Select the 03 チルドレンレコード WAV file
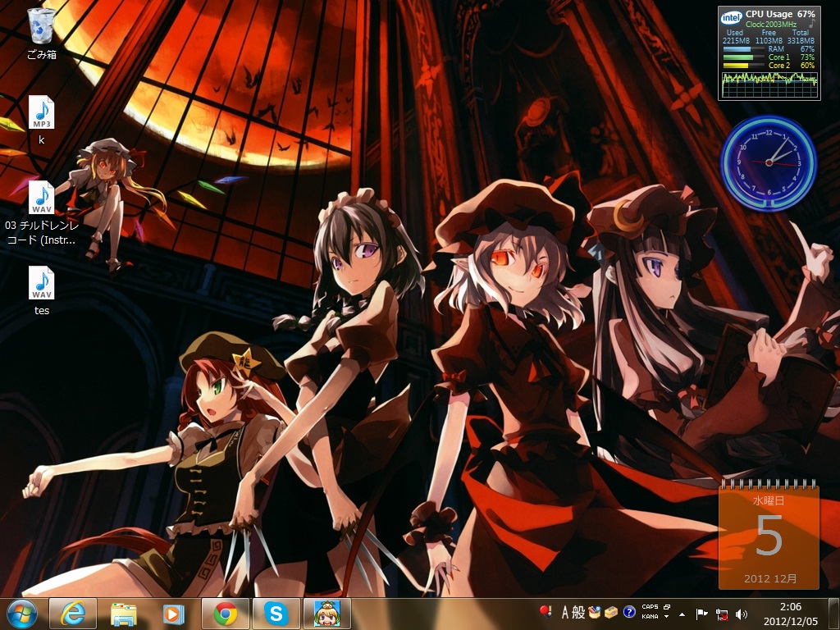840x630 pixels. tap(41, 212)
